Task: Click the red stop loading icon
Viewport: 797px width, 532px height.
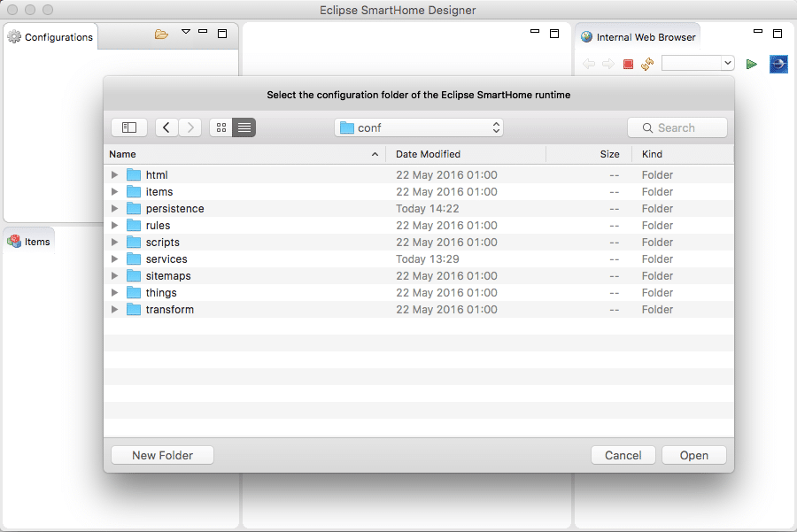Action: (x=628, y=64)
